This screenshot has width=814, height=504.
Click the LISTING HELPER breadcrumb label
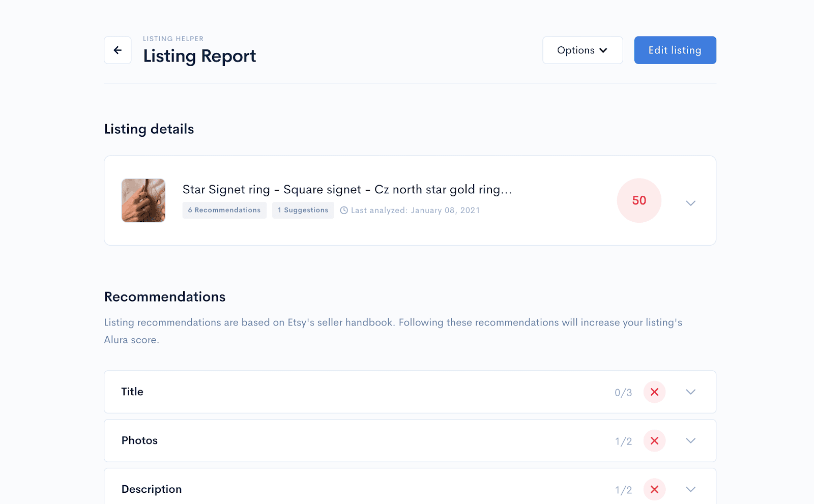pos(173,39)
